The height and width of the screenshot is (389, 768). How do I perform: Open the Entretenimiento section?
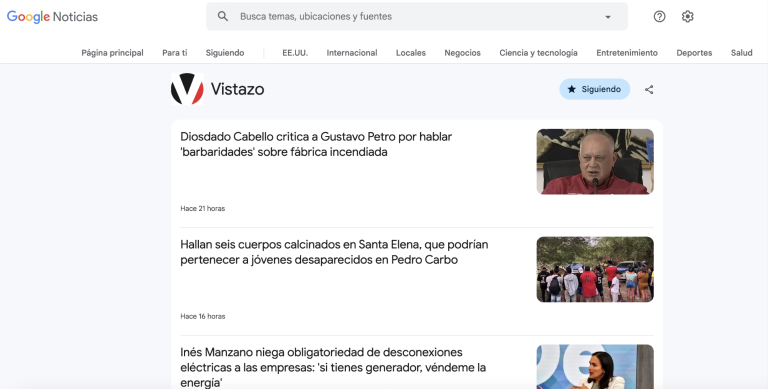click(x=626, y=53)
